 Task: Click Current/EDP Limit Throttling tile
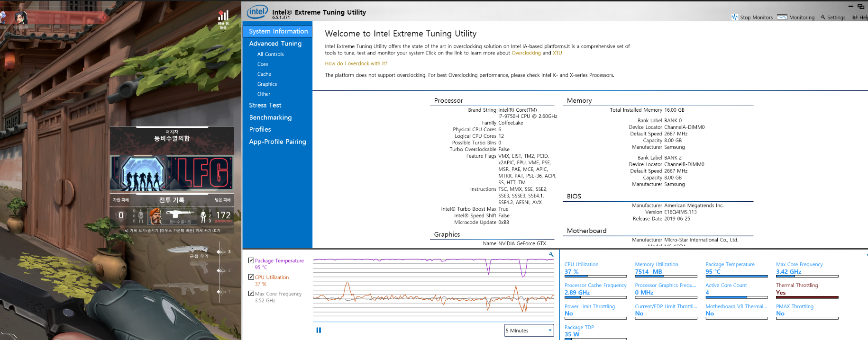[x=666, y=311]
